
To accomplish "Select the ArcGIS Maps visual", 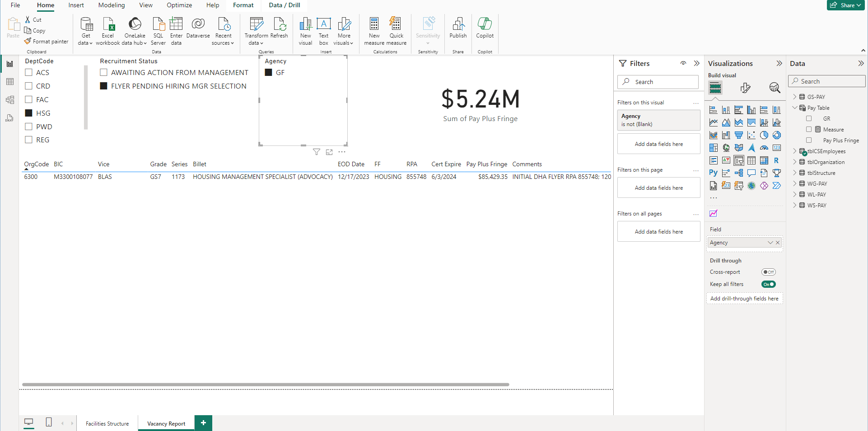I will [x=751, y=186].
